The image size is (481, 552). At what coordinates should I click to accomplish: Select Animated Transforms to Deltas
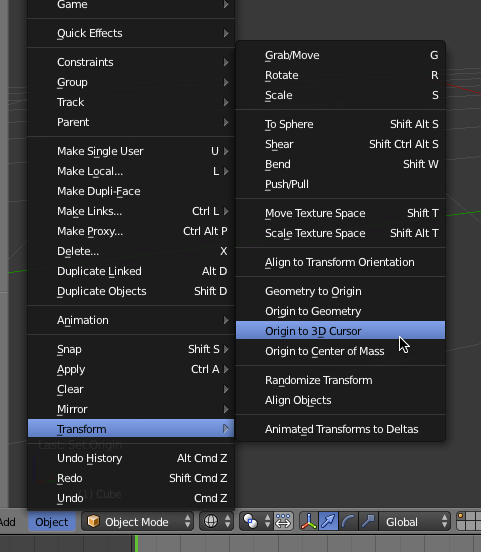pyautogui.click(x=341, y=429)
